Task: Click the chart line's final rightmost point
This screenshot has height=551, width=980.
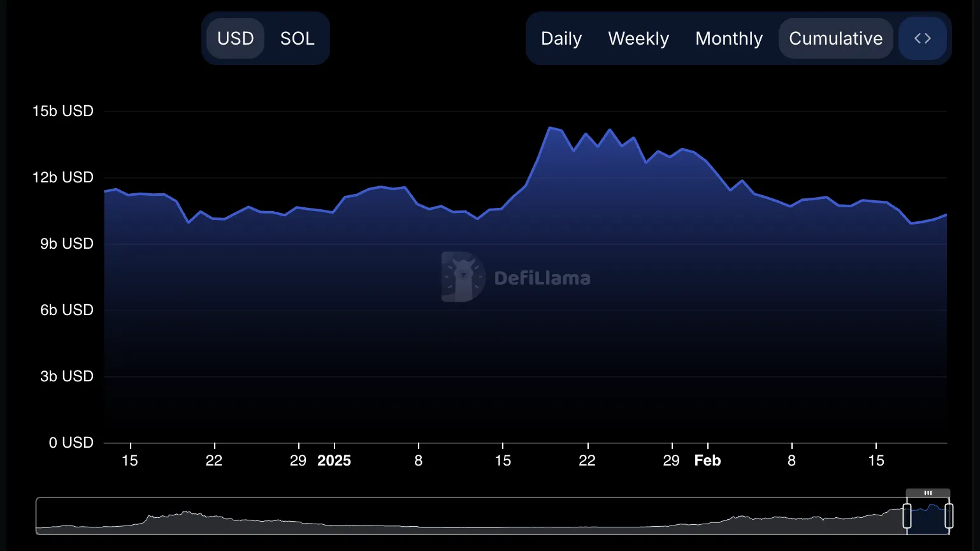Action: (x=946, y=215)
